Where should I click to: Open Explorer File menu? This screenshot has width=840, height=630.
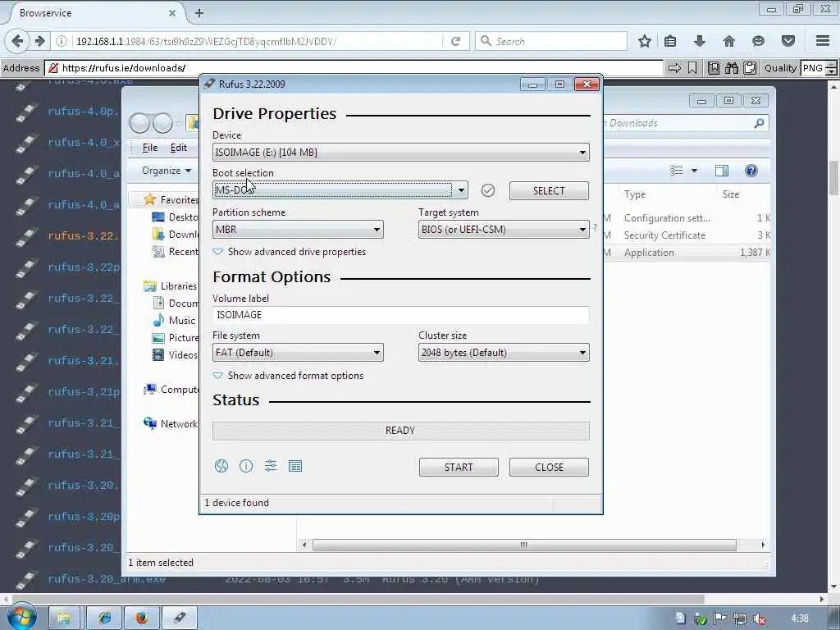150,148
